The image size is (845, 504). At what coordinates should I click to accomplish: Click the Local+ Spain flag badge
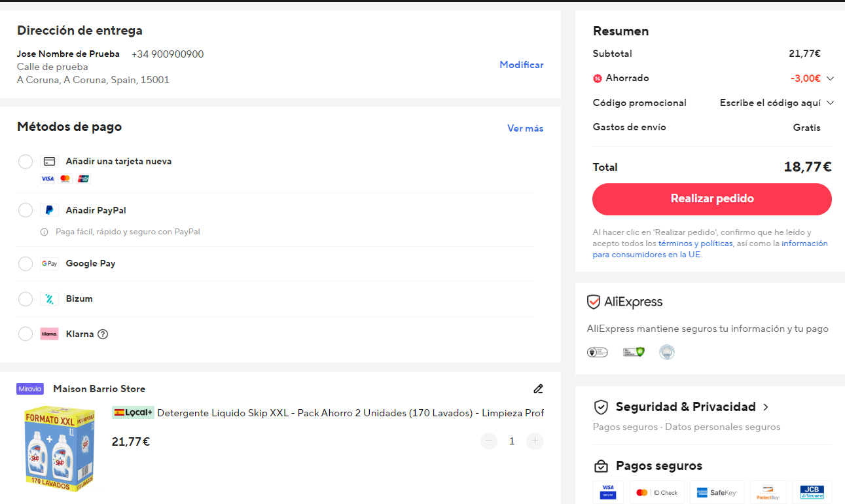click(133, 412)
